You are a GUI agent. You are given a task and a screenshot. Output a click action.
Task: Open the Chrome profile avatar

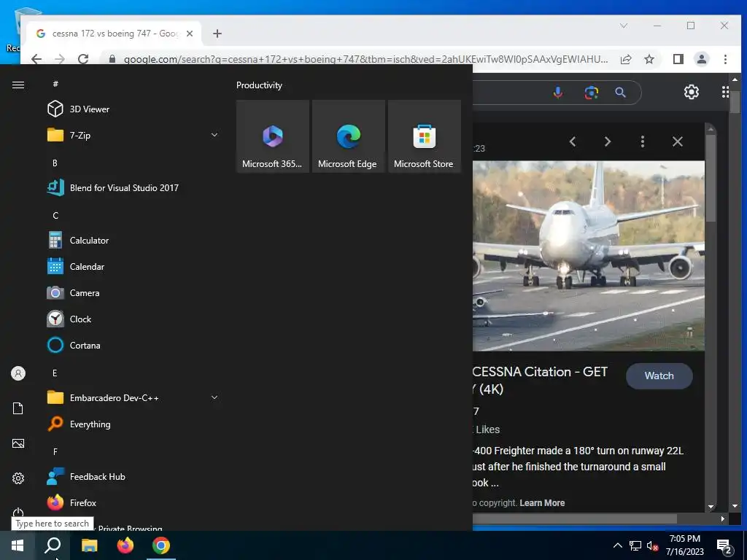701,59
